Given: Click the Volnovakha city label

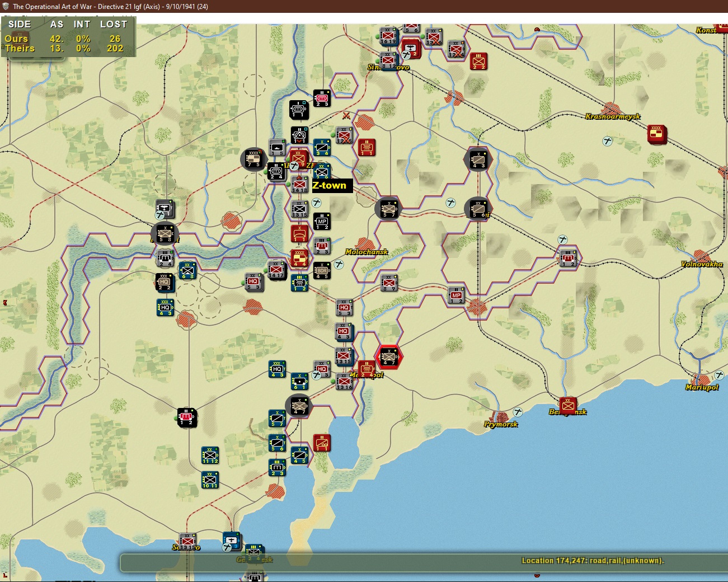Looking at the screenshot, I should tap(702, 264).
